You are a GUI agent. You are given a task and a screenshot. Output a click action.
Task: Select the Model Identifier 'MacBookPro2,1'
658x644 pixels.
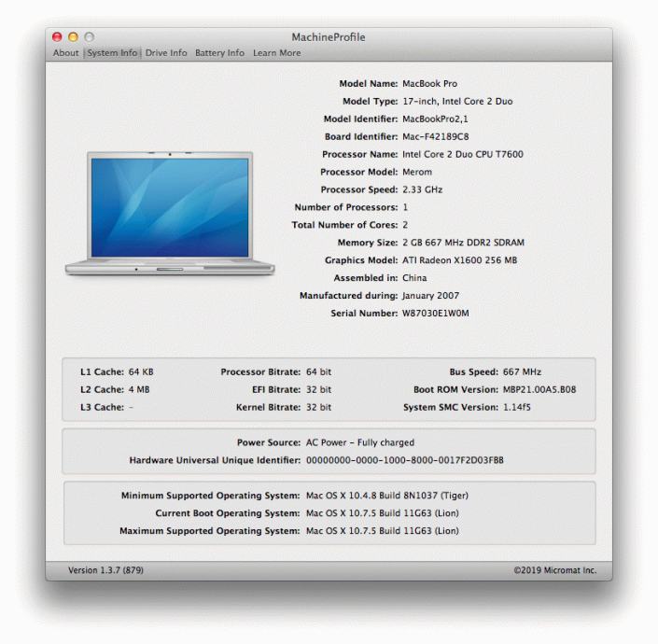click(435, 119)
